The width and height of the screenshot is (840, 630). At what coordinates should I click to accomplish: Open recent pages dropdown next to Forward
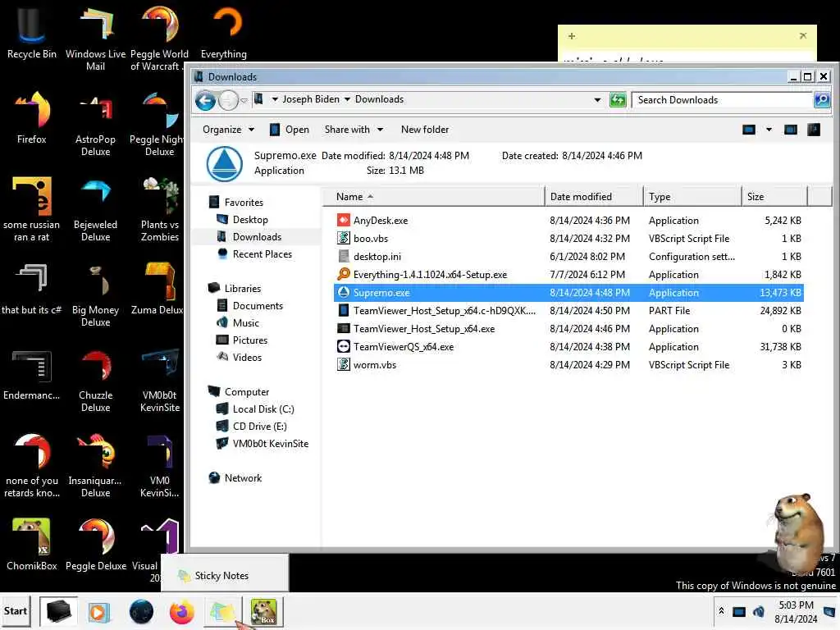click(x=244, y=101)
